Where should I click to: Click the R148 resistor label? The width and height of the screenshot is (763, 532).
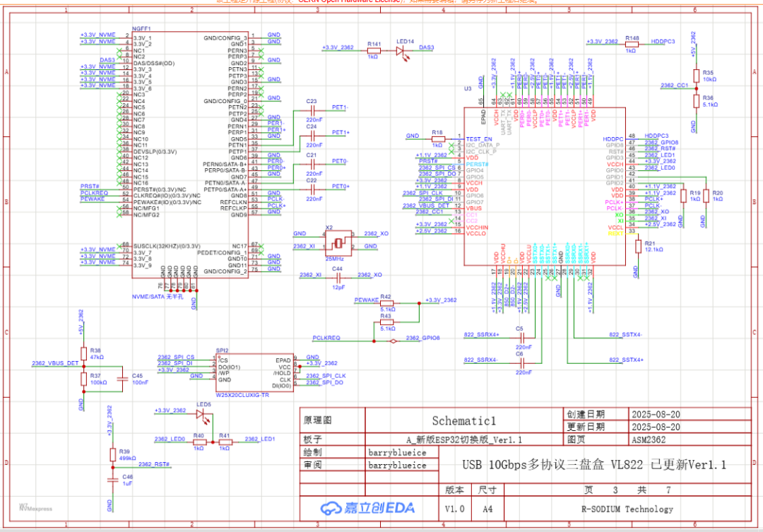[x=632, y=38]
